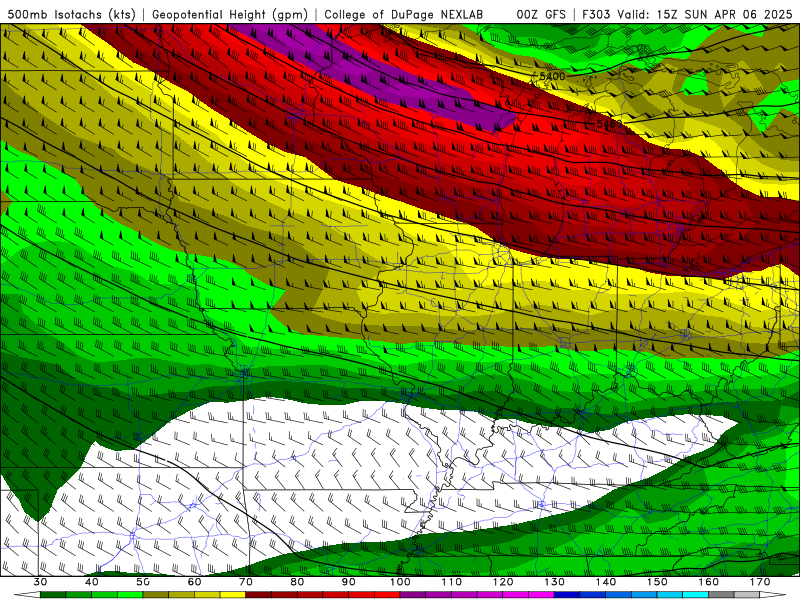This screenshot has height=600, width=800.
Task: Click the dark gray swatch in the color bar
Action: pyautogui.click(x=721, y=595)
